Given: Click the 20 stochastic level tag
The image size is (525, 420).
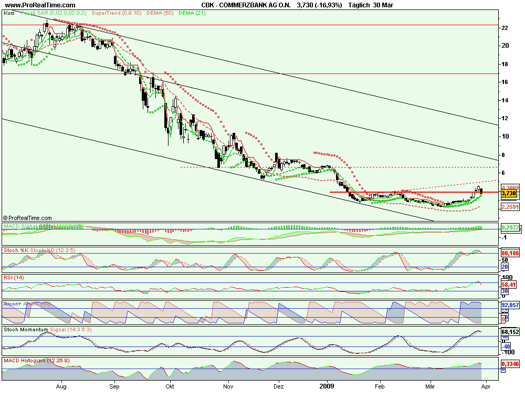Looking at the screenshot, I should pyautogui.click(x=505, y=267).
